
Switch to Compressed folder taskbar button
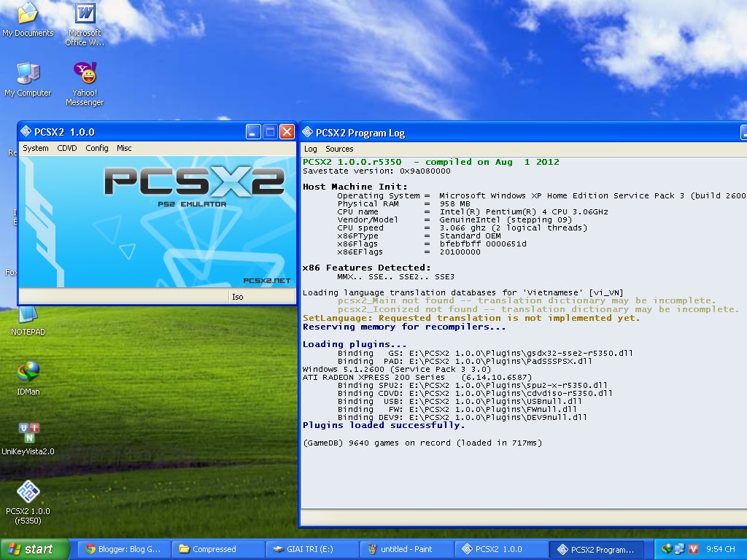217,549
